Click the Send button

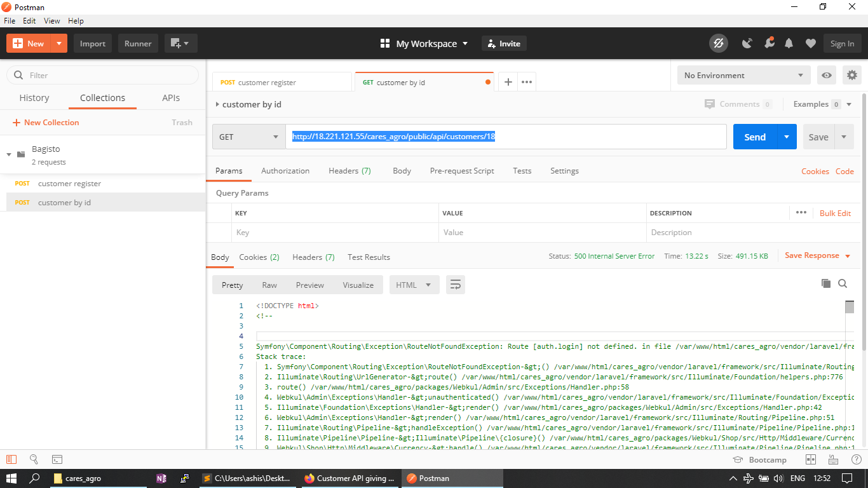[755, 137]
